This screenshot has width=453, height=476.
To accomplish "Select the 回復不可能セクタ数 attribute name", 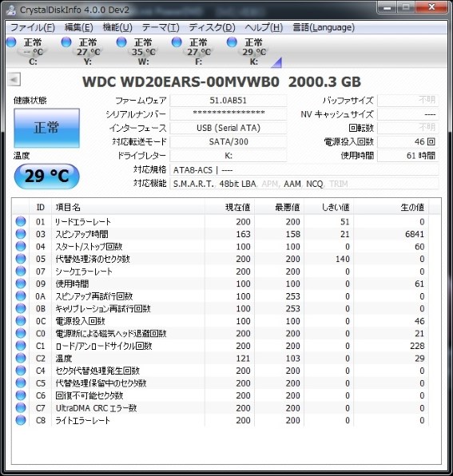I will pyautogui.click(x=89, y=396).
